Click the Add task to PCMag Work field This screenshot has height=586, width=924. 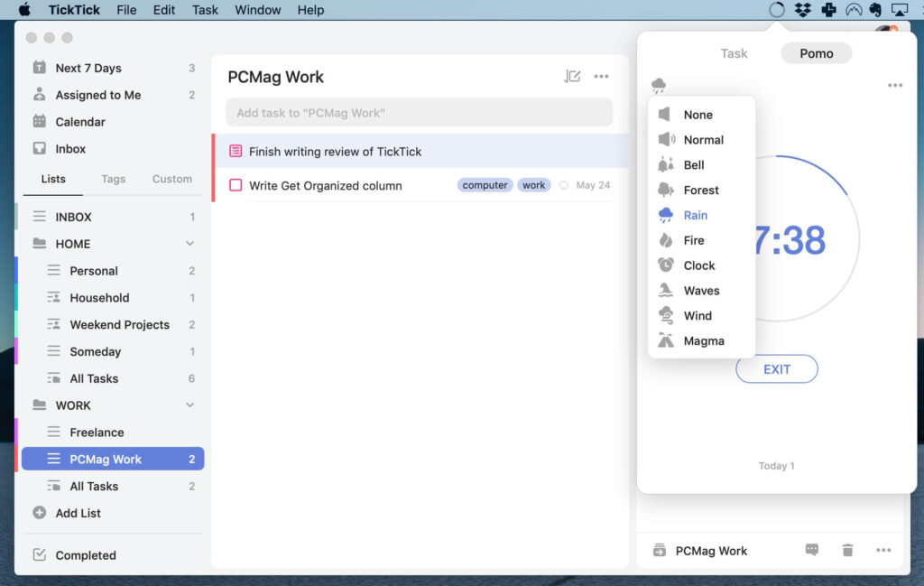pyautogui.click(x=419, y=113)
